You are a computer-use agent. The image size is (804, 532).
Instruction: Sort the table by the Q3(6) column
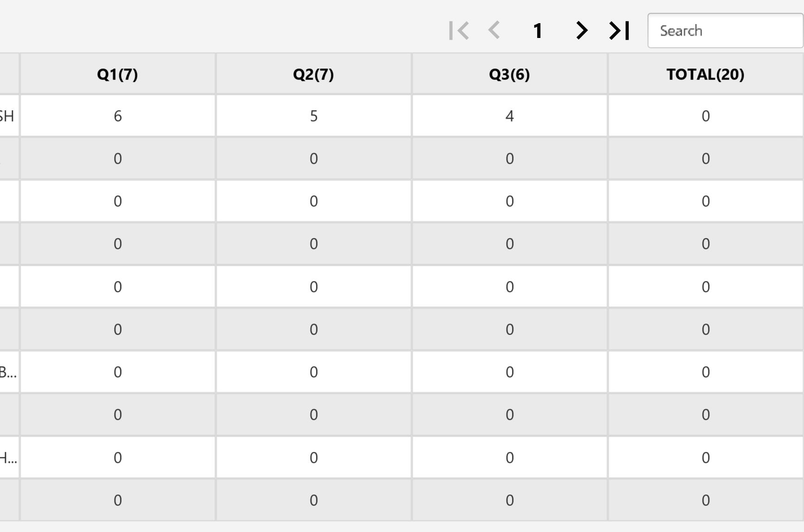click(510, 74)
